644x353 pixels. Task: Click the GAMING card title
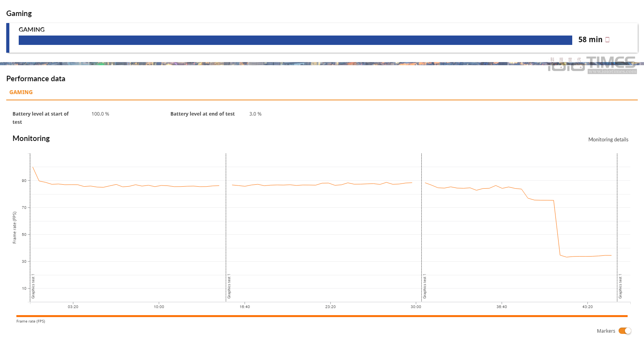click(32, 29)
